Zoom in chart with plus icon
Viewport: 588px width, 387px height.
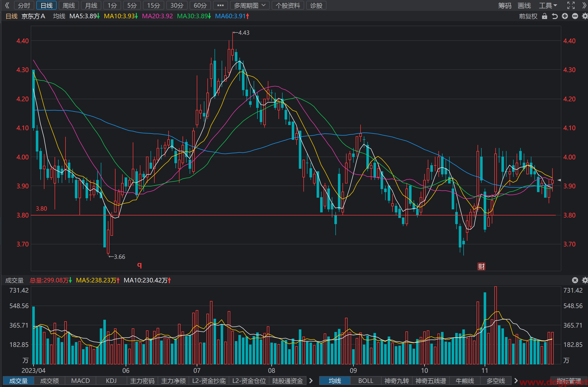click(x=565, y=16)
